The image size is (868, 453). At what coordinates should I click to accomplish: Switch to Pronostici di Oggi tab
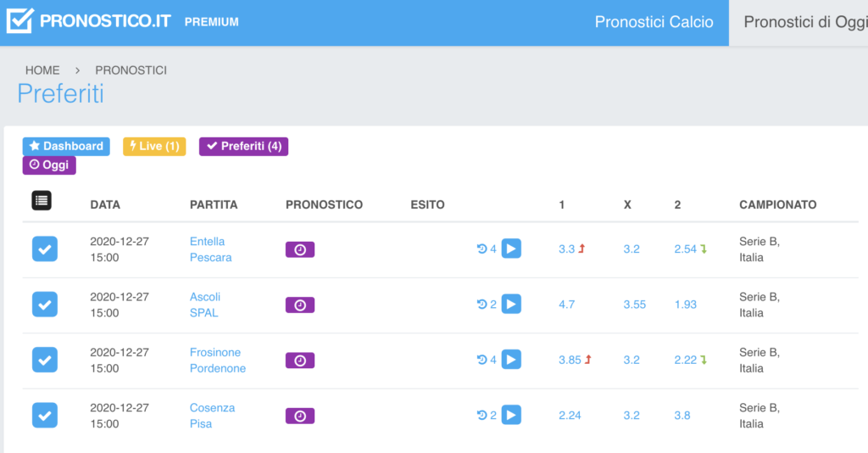click(805, 22)
